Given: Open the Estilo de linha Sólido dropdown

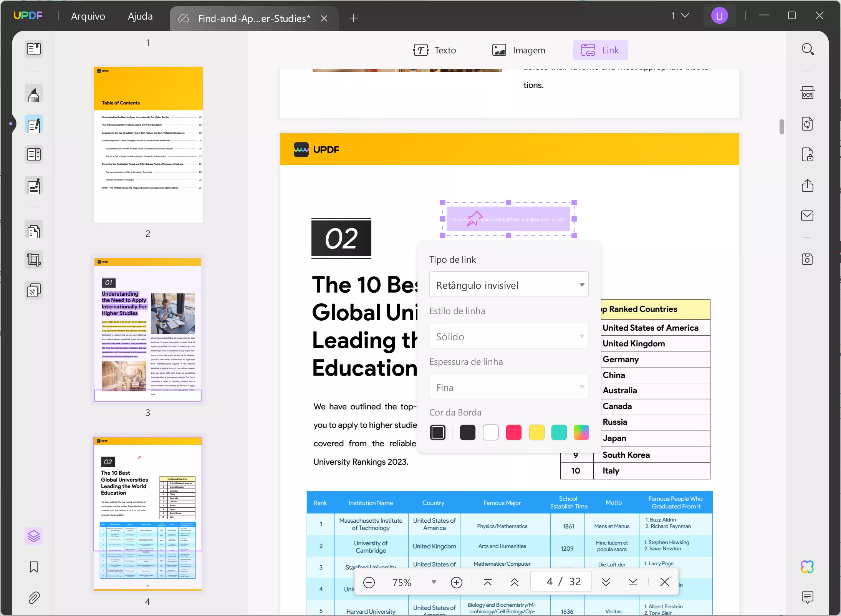Looking at the screenshot, I should click(508, 336).
